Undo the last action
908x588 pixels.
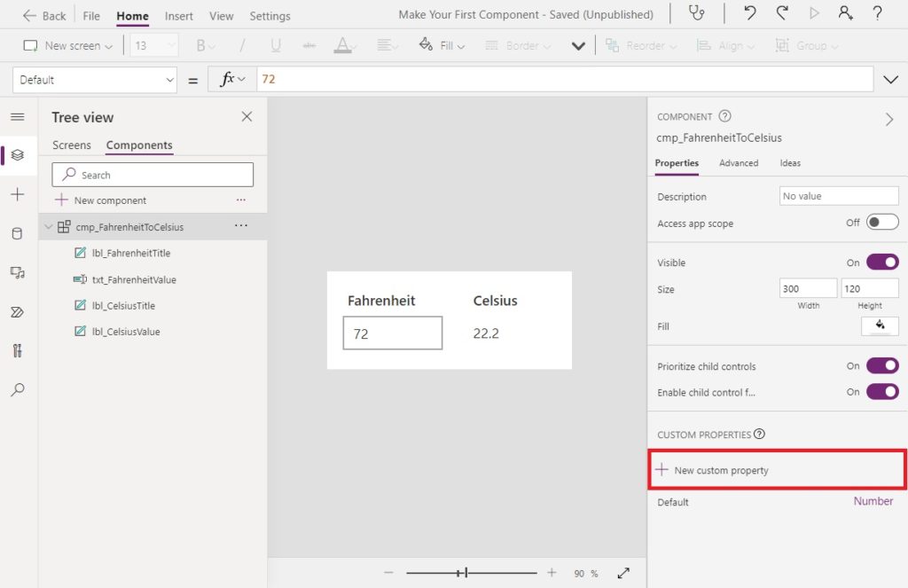click(x=750, y=12)
